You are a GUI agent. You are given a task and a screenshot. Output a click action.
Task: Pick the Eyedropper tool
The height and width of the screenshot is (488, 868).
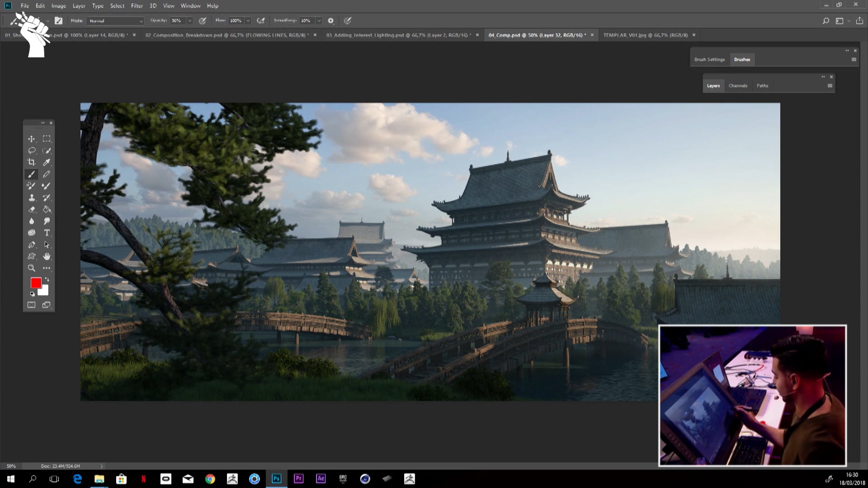[x=47, y=162]
